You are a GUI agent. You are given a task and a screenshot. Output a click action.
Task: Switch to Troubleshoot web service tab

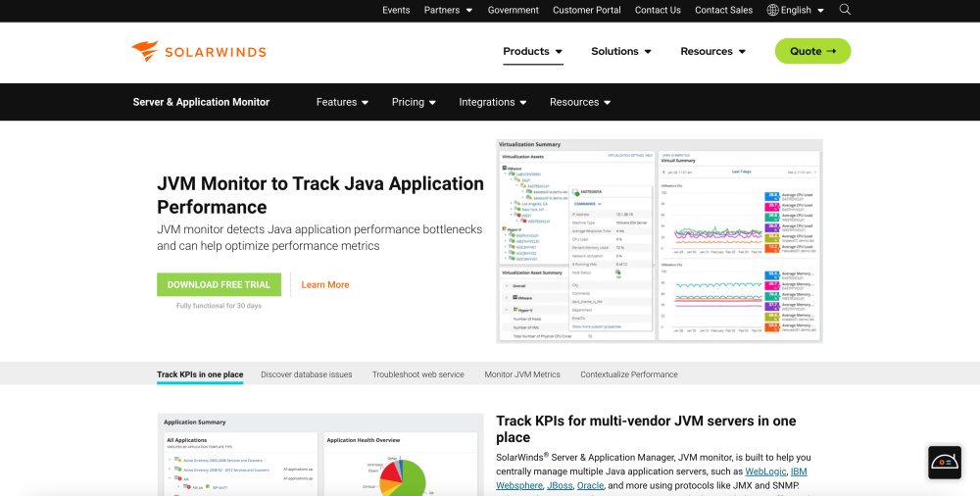coord(418,374)
